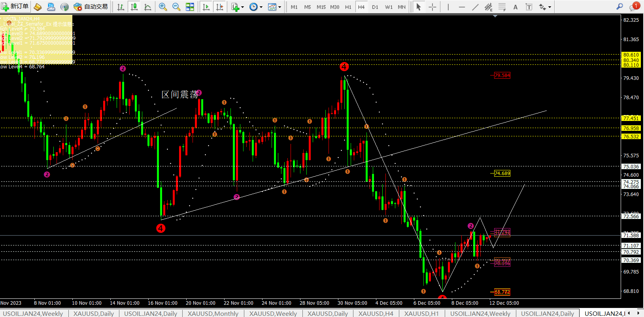644x317 pixels.
Task: Open the search magnifier icon
Action: click(619, 6)
